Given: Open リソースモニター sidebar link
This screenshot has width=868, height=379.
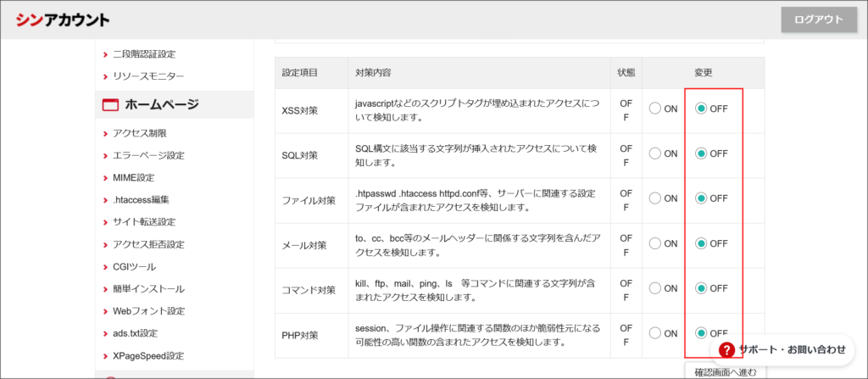Looking at the screenshot, I should pyautogui.click(x=148, y=76).
